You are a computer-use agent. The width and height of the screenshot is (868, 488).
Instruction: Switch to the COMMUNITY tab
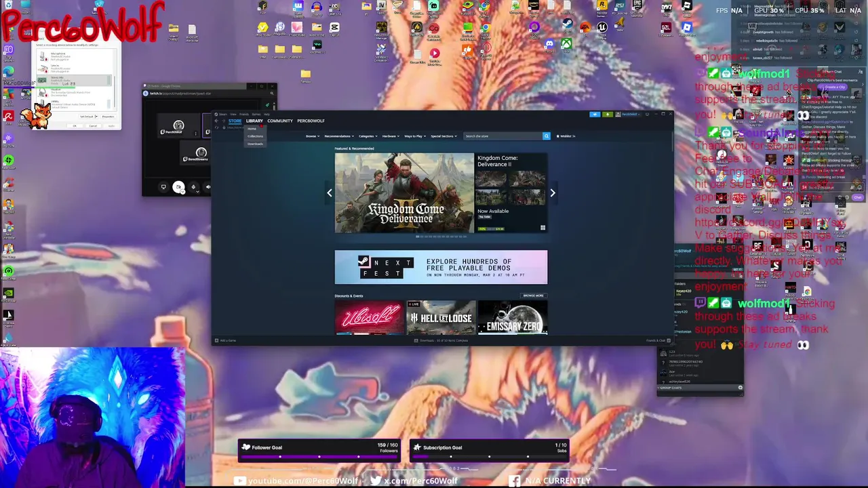[x=280, y=121]
